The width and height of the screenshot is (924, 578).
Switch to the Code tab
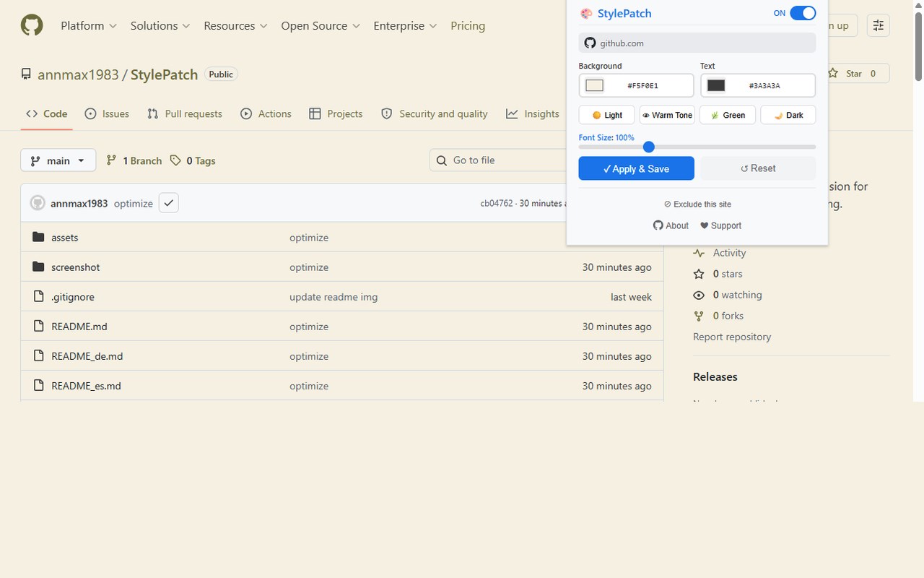(x=47, y=113)
